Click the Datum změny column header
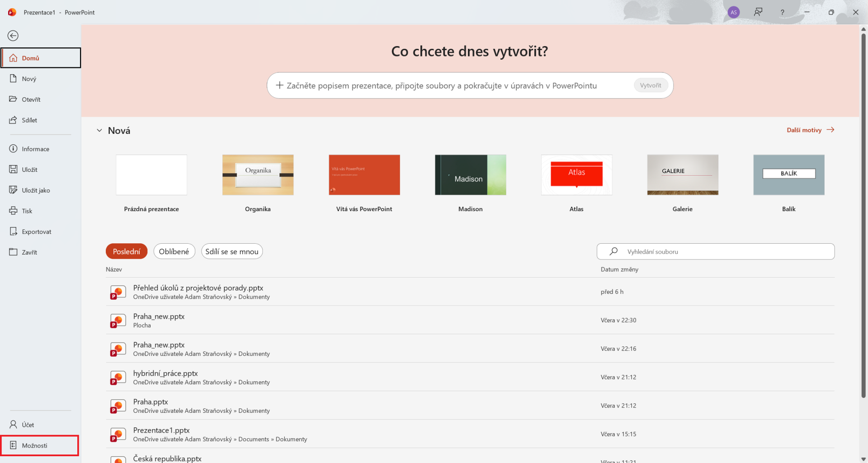 (x=619, y=269)
